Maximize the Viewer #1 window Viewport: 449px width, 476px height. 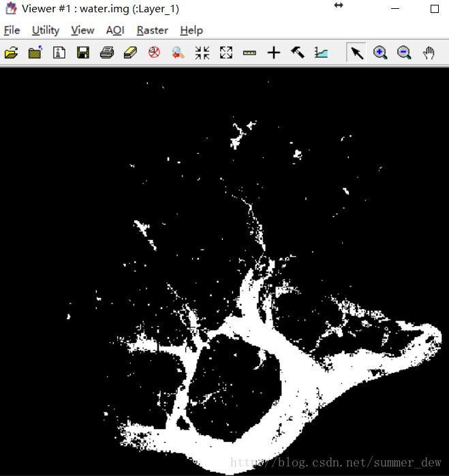[435, 9]
